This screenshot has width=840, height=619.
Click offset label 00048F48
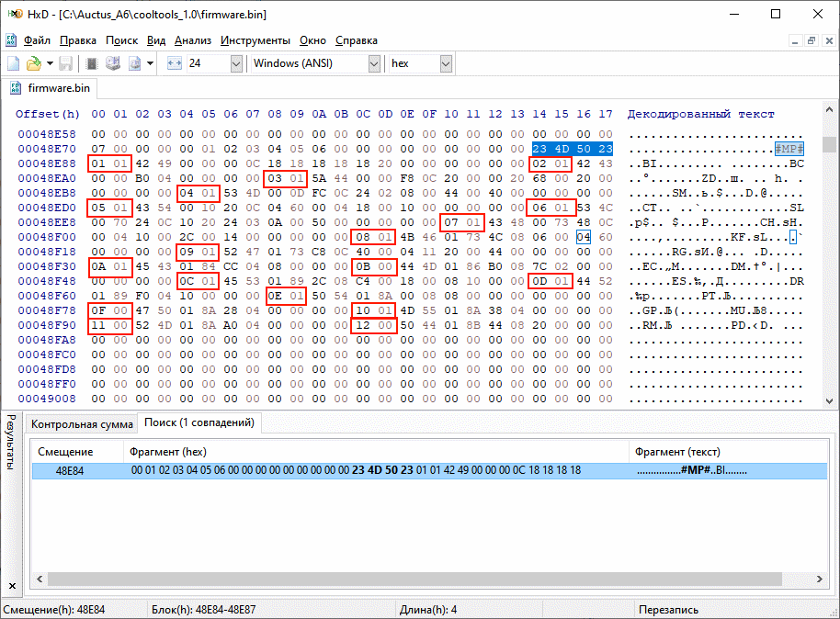point(47,281)
